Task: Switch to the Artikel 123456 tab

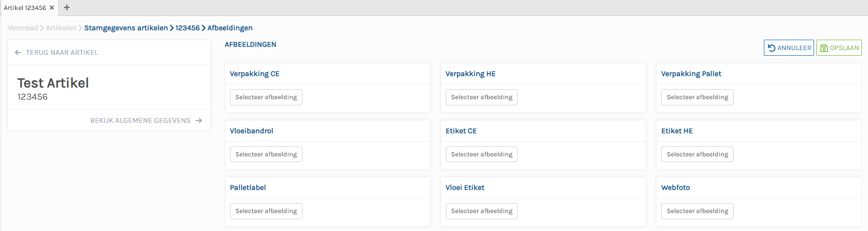Action: (x=25, y=8)
